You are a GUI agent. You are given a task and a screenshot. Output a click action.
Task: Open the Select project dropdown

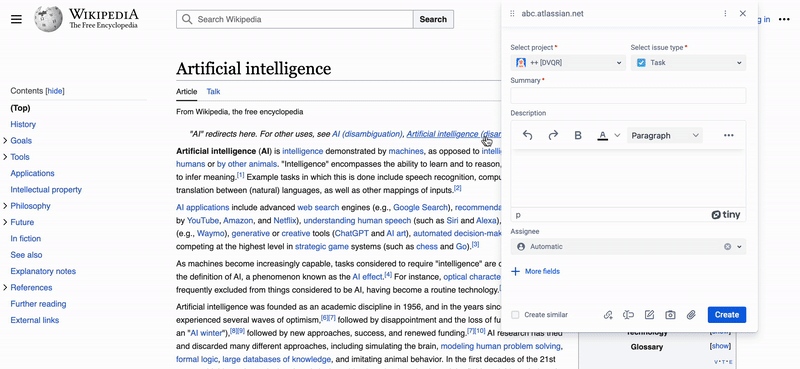(x=568, y=63)
